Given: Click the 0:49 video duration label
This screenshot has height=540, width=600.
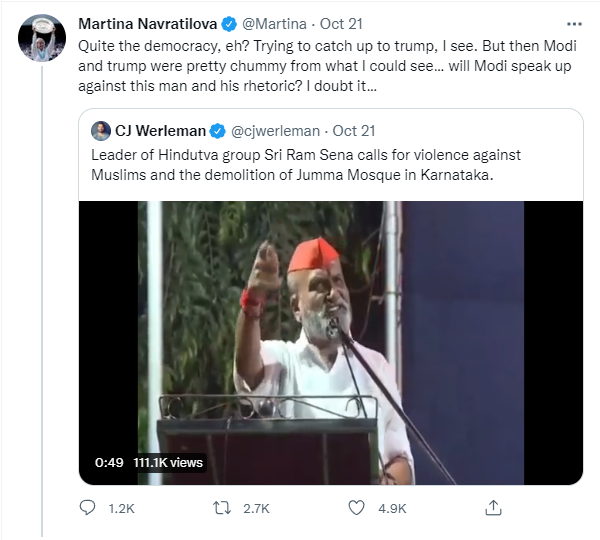Looking at the screenshot, I should (x=108, y=462).
